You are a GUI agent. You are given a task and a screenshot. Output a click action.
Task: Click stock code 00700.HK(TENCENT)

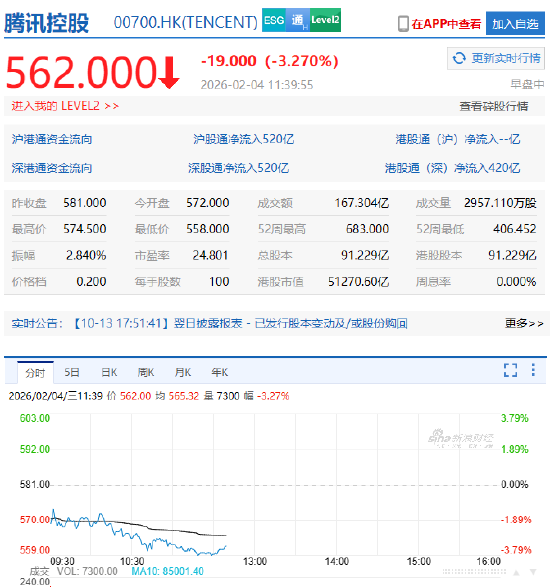pyautogui.click(x=186, y=22)
